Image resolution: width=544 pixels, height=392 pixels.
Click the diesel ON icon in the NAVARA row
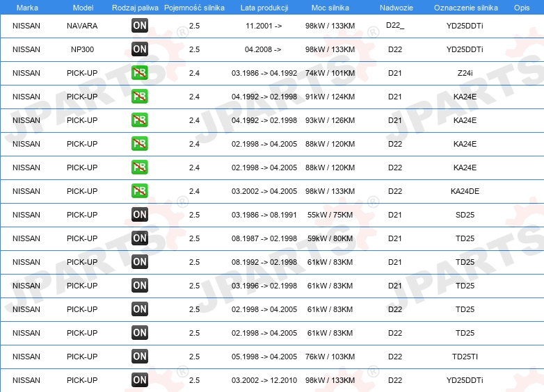(x=140, y=25)
